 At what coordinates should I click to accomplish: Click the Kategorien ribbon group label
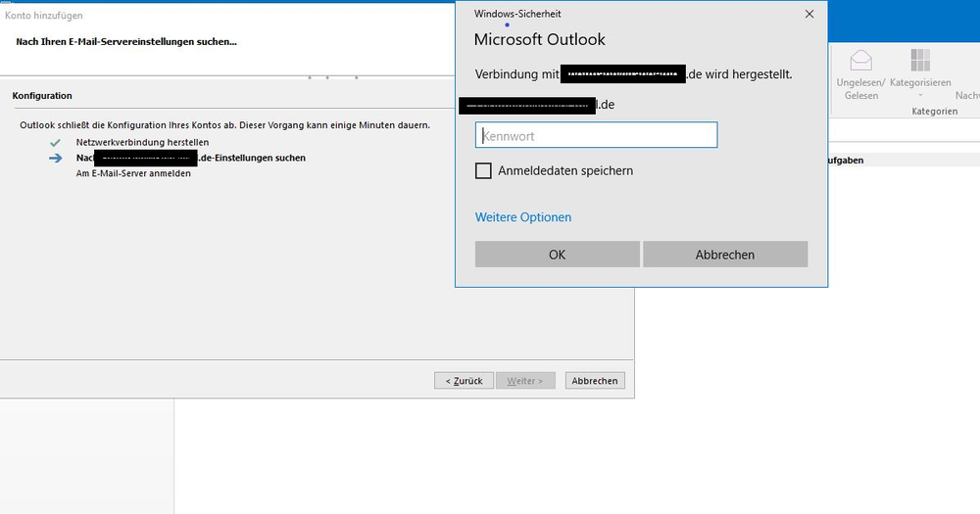[x=934, y=112]
